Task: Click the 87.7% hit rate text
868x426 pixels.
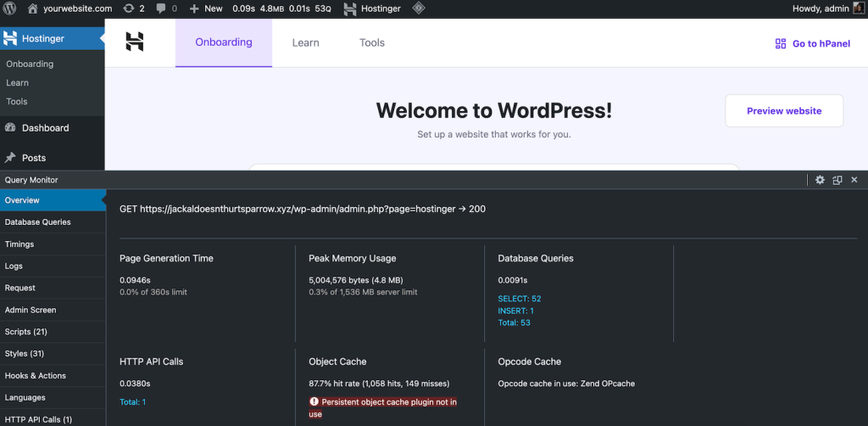Action: click(379, 384)
